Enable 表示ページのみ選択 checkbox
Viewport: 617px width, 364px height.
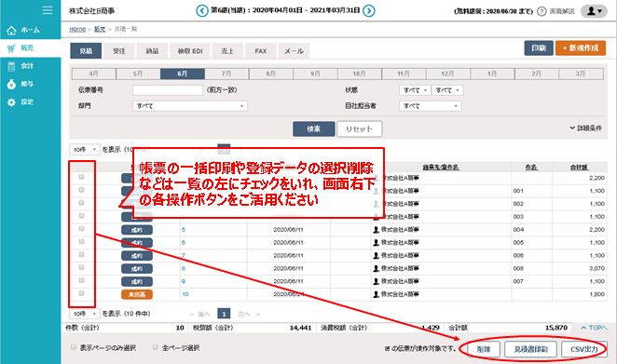74,347
